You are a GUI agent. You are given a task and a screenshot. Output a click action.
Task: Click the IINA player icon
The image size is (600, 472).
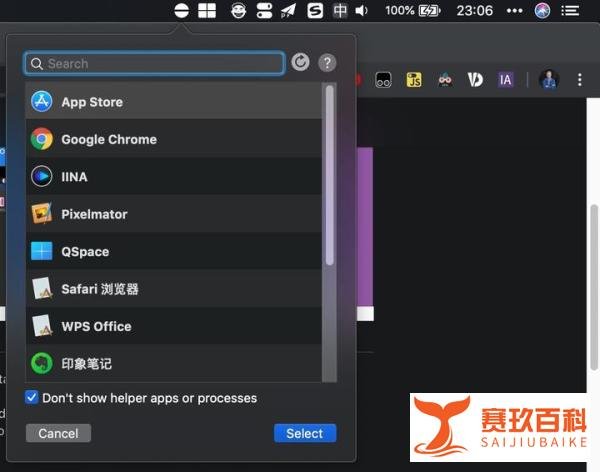(42, 176)
